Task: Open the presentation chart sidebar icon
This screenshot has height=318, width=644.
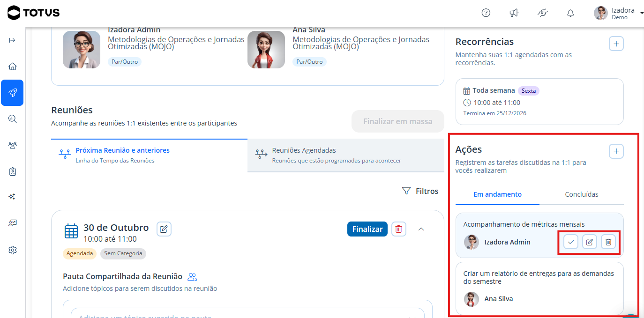Action: (12, 223)
